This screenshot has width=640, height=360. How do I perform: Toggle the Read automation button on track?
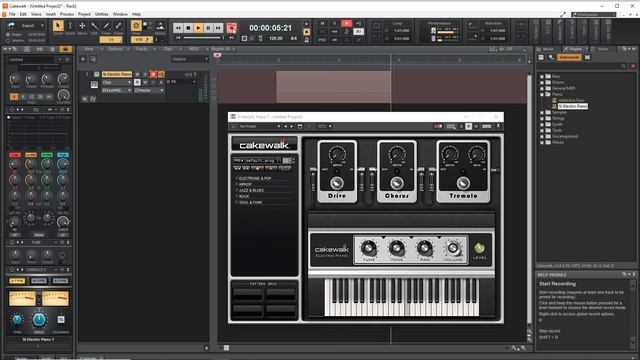click(x=137, y=82)
